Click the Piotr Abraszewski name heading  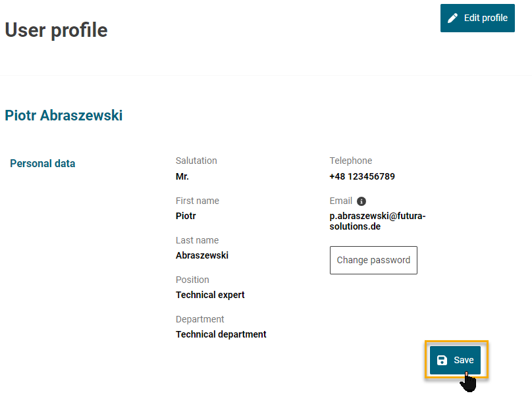tap(63, 115)
